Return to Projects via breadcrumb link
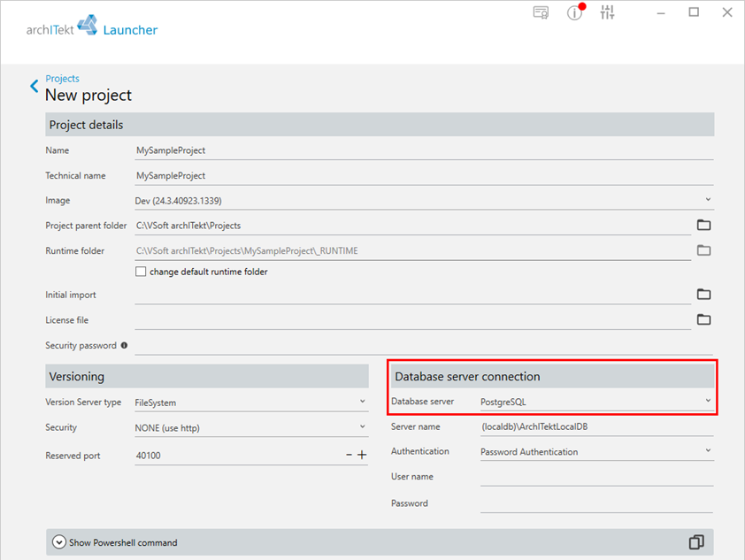The height and width of the screenshot is (560, 745). [62, 79]
